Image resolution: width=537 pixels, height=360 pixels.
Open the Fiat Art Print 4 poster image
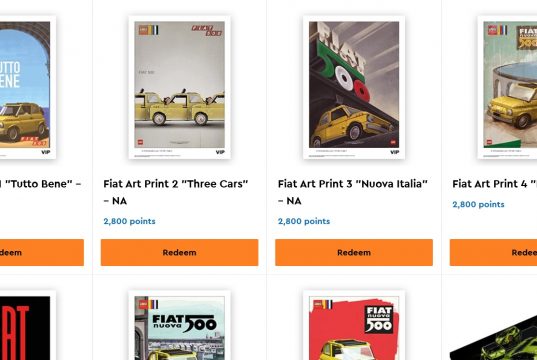pyautogui.click(x=507, y=87)
